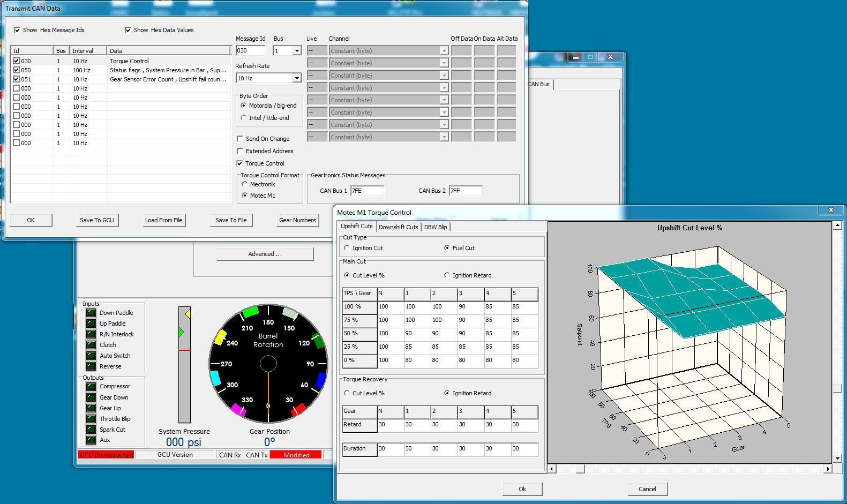Image resolution: width=847 pixels, height=504 pixels.
Task: Click the Compressor output indicator icon
Action: (91, 386)
